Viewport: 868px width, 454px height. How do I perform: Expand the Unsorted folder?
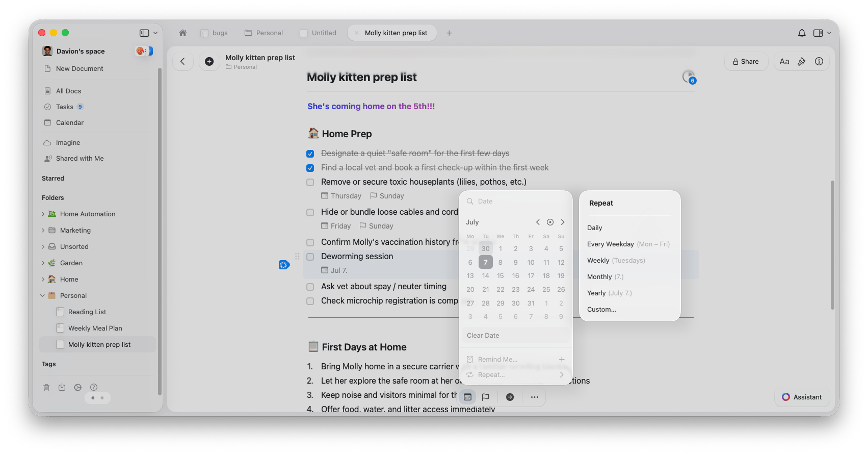(43, 247)
